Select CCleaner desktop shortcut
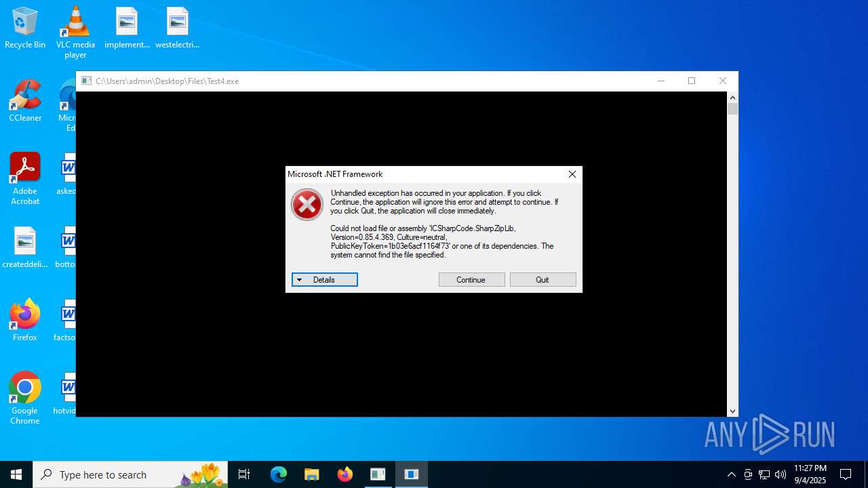The width and height of the screenshot is (868, 488). [x=25, y=102]
